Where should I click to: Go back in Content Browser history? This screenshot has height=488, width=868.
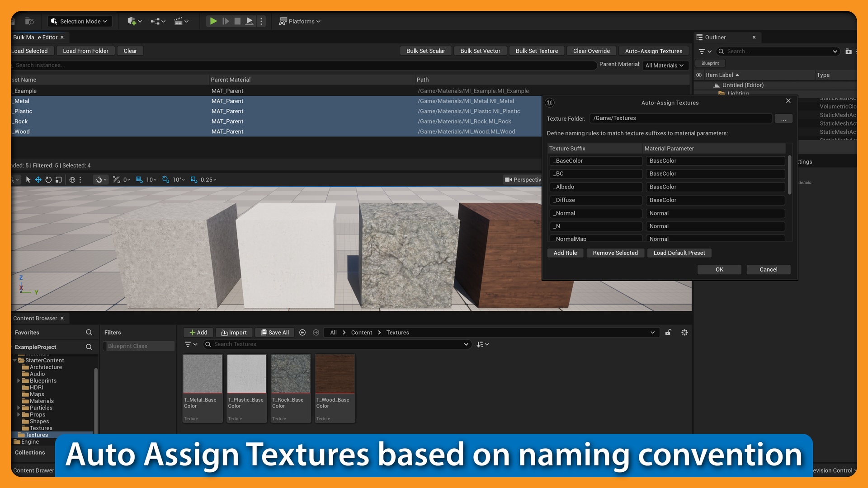tap(302, 333)
